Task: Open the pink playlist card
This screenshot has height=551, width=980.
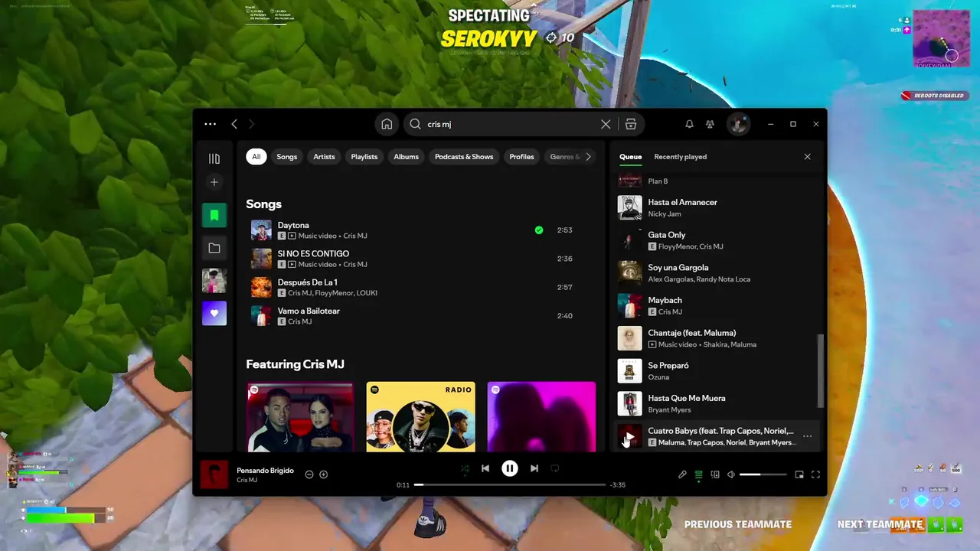Action: (x=541, y=417)
